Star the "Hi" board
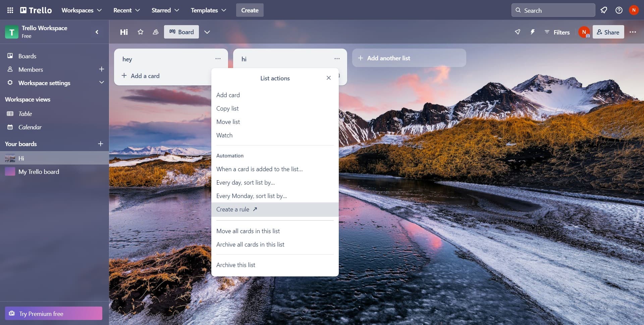This screenshot has height=325, width=644. (140, 32)
